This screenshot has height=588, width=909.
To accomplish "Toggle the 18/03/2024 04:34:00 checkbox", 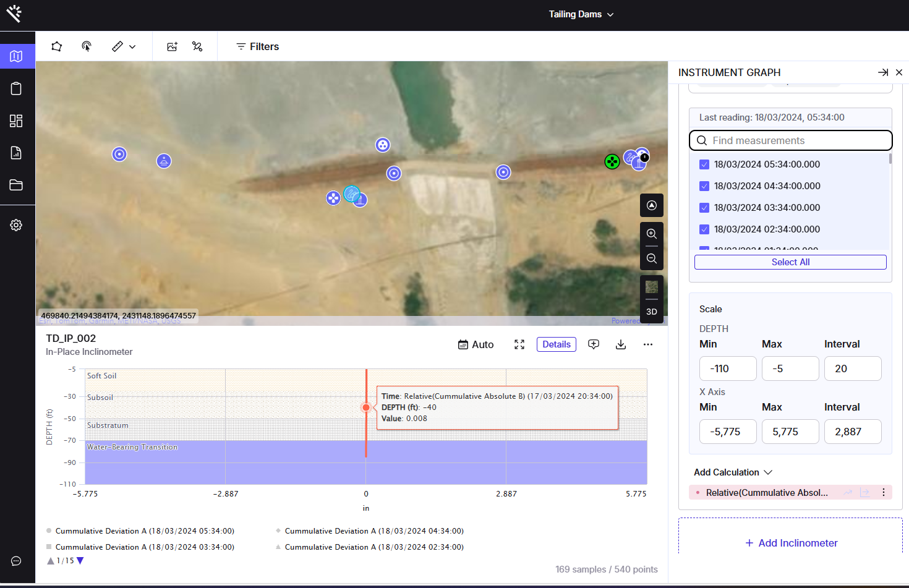I will tap(704, 186).
